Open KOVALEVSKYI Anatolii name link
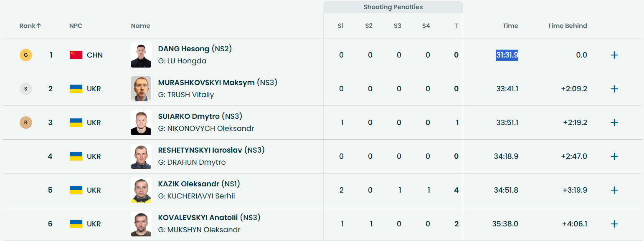The width and height of the screenshot is (644, 241). (x=198, y=218)
